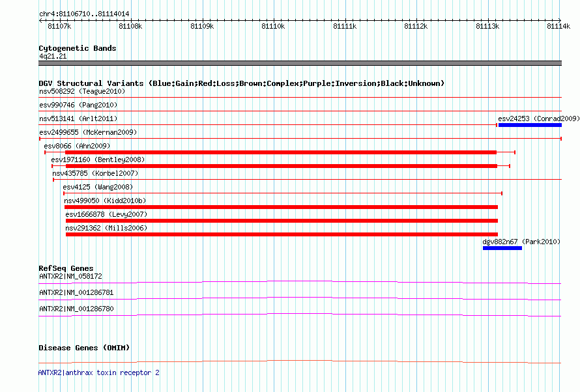
Task: Click the Cytogenetic Bands track title
Action: coord(78,48)
